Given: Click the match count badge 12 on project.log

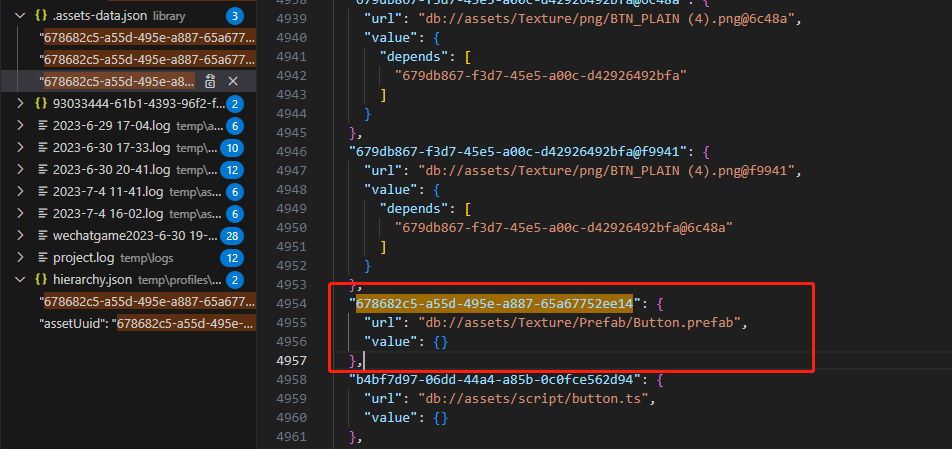Looking at the screenshot, I should pyautogui.click(x=231, y=258).
